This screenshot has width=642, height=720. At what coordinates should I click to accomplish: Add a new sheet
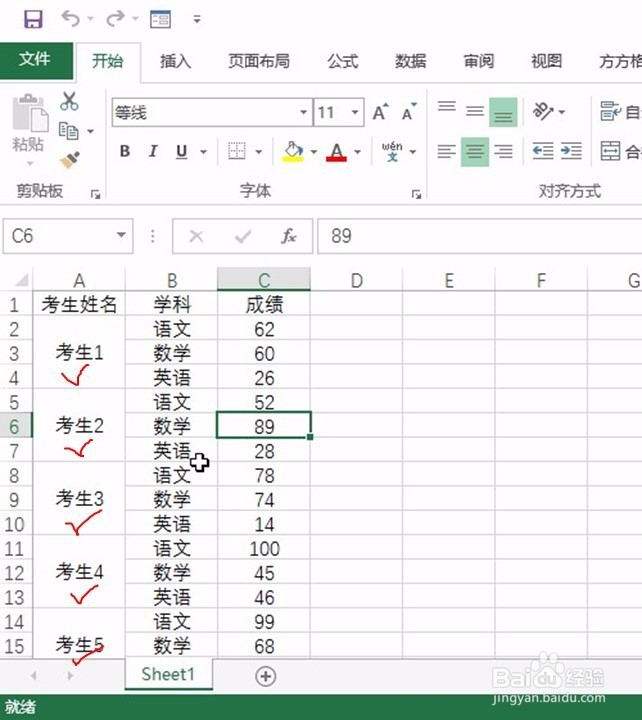point(266,676)
